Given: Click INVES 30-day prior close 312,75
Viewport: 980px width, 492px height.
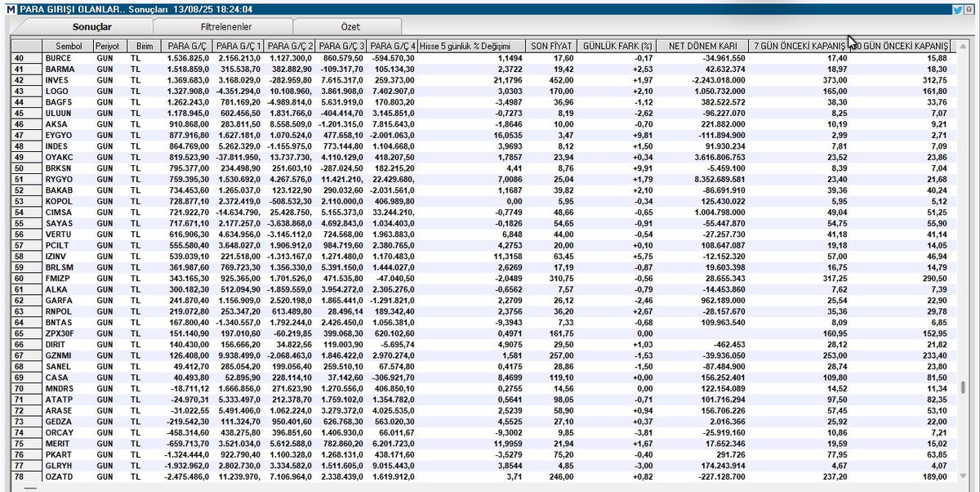Looking at the screenshot, I should (934, 80).
